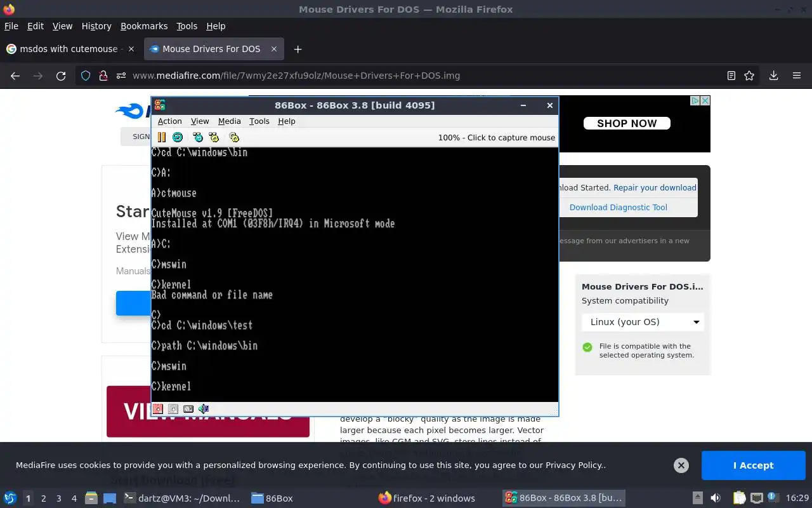Click the second icon in 86Box status bar
Screen dimensions: 812x508
coord(173,409)
